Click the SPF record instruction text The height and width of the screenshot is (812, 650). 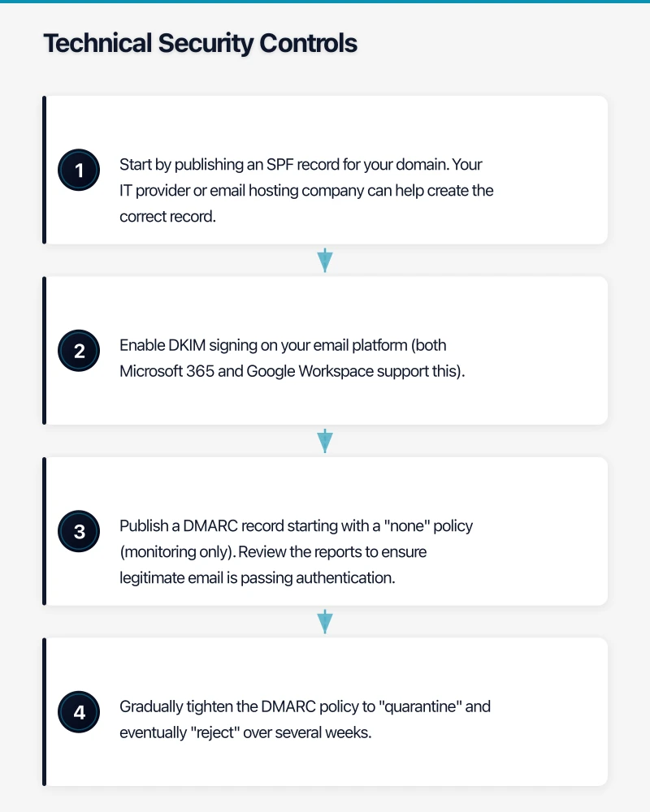click(x=306, y=191)
